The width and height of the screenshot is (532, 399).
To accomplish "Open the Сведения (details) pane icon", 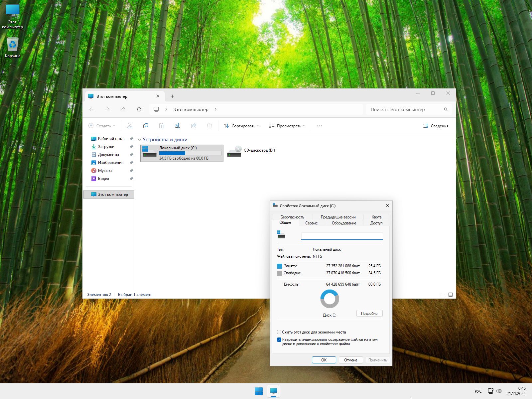I will coord(436,126).
